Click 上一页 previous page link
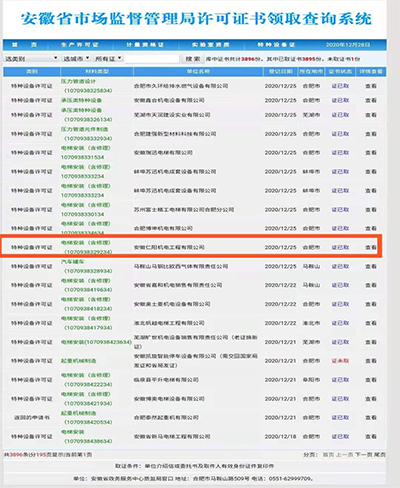This screenshot has height=488, width=400. [344, 455]
